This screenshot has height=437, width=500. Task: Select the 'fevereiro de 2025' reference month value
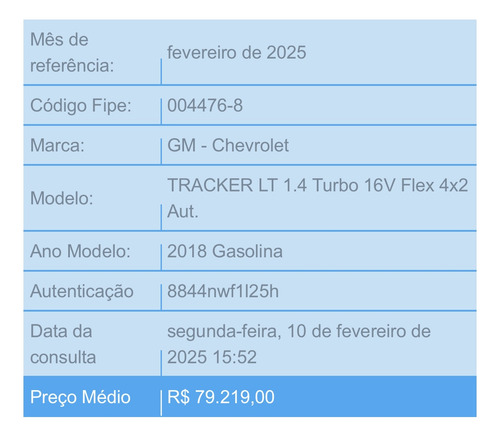(237, 53)
